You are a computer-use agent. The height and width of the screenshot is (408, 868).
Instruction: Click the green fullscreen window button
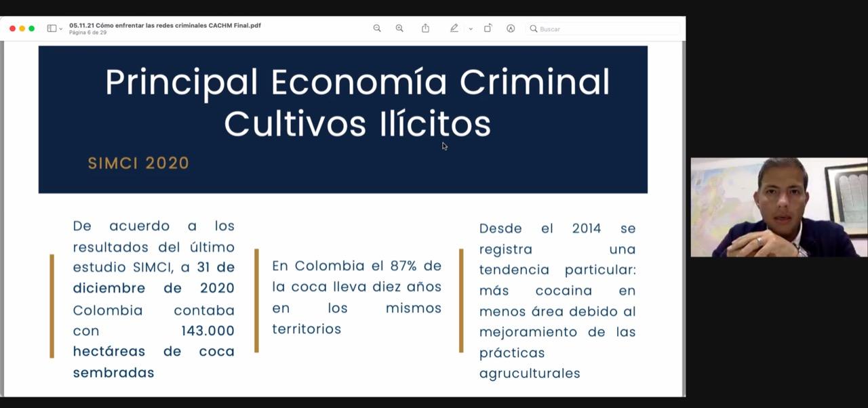[x=31, y=28]
